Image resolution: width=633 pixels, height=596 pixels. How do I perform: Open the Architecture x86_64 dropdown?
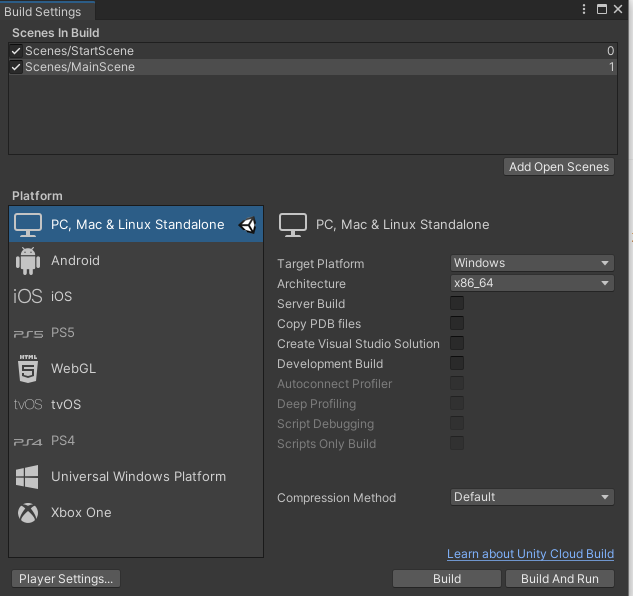click(x=532, y=283)
